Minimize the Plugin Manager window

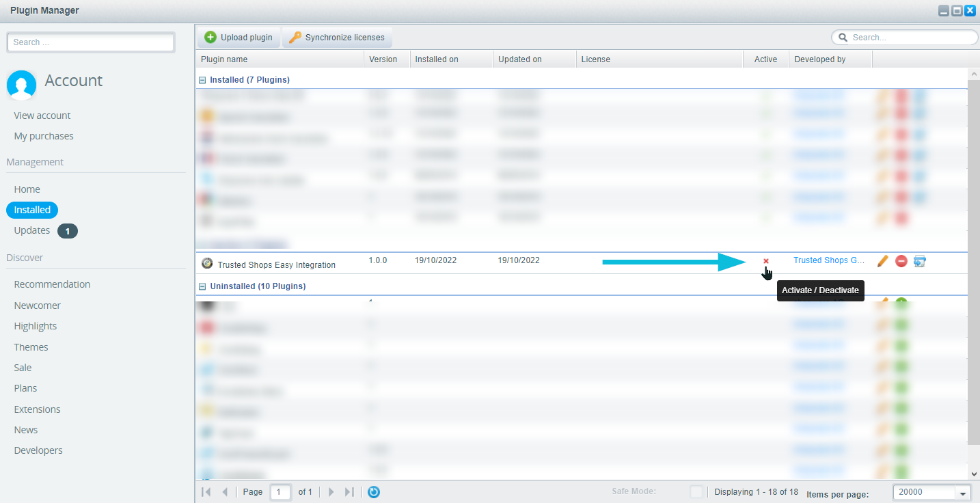tap(944, 11)
